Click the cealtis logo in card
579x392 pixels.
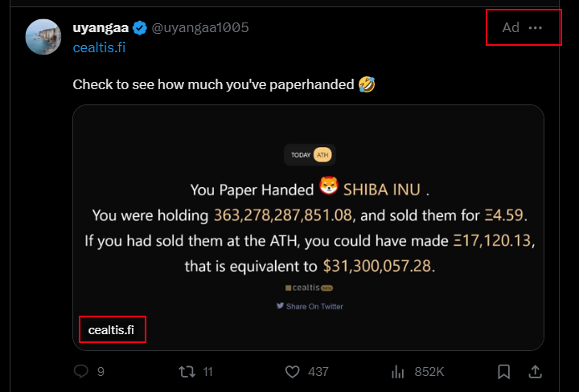(309, 288)
